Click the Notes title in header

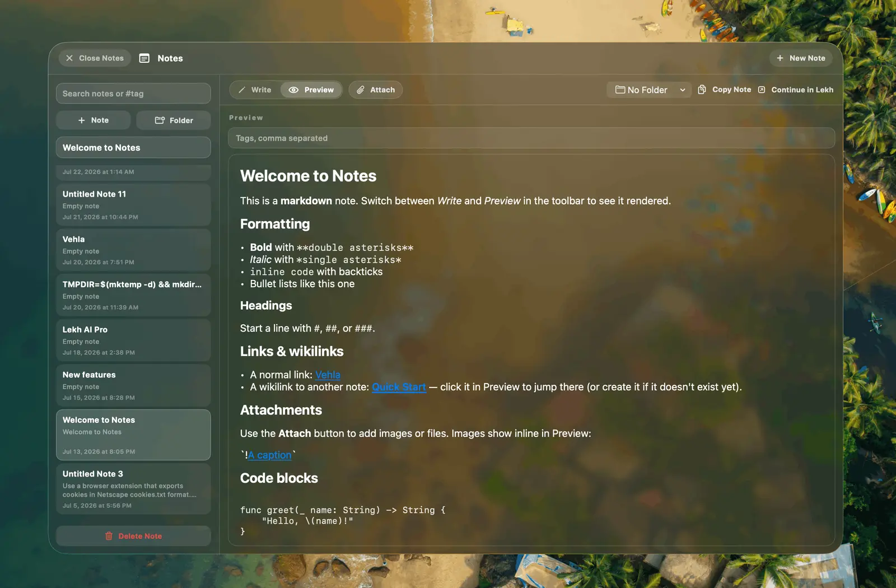(170, 58)
